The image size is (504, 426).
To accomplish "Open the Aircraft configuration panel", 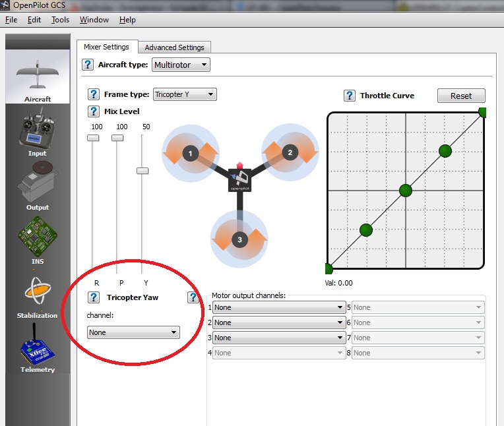I will (38, 78).
